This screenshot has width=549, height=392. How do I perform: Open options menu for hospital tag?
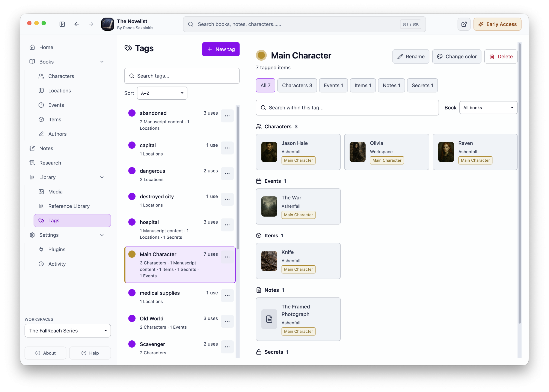pyautogui.click(x=227, y=225)
